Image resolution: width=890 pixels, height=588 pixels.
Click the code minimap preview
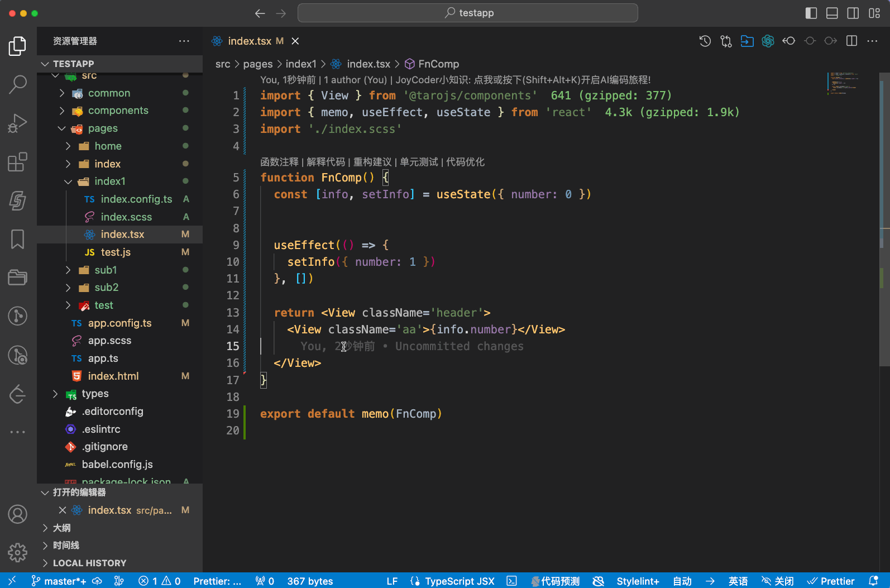[x=844, y=84]
